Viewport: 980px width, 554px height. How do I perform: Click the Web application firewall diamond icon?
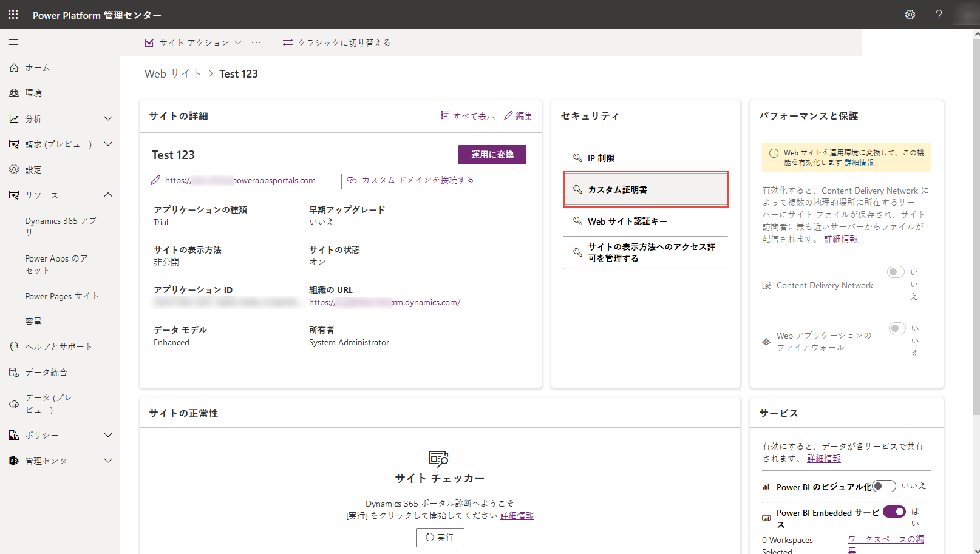click(x=767, y=342)
